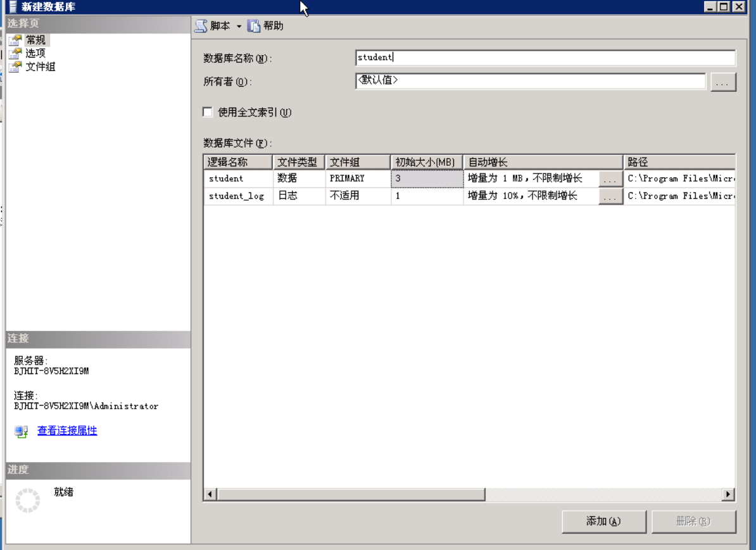Screen dimensions: 756x550
Task: Click the 自动增长 column header
Action: point(543,162)
